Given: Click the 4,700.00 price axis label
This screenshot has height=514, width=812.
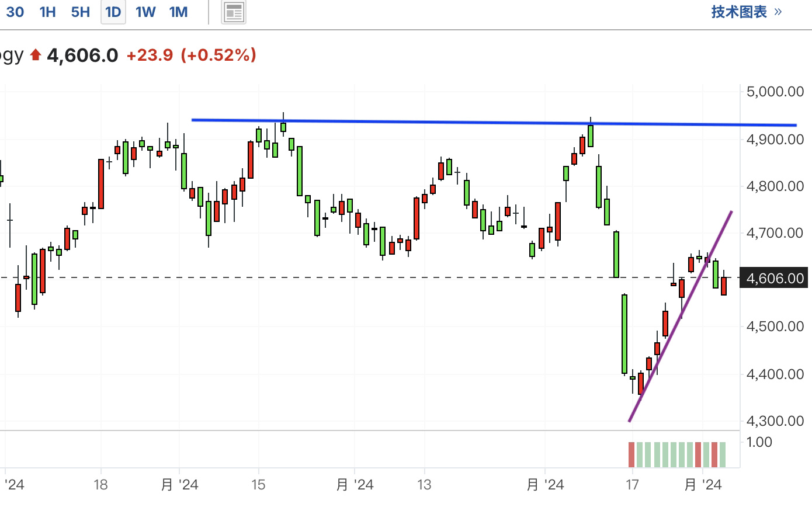Looking at the screenshot, I should coord(775,232).
